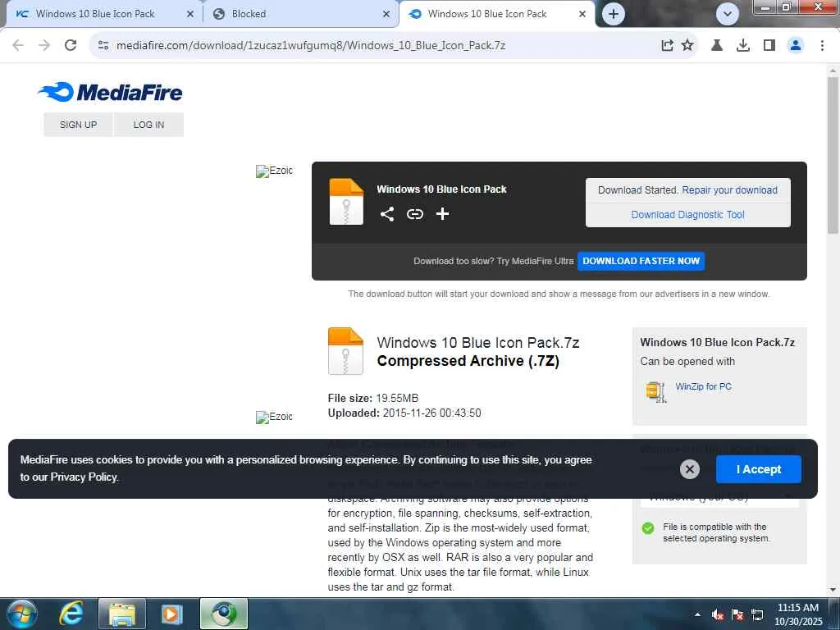Click Repair your download link
Screen dimensions: 840x630
click(729, 190)
